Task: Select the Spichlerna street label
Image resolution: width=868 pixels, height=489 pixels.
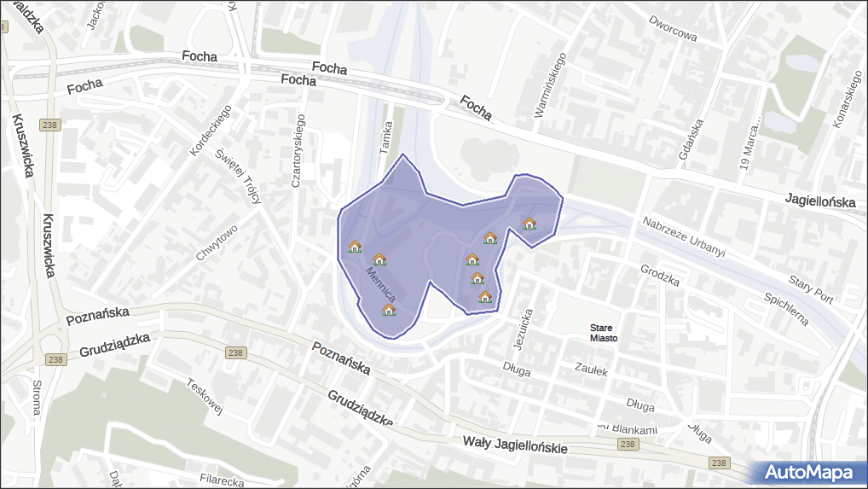Action: [x=786, y=310]
